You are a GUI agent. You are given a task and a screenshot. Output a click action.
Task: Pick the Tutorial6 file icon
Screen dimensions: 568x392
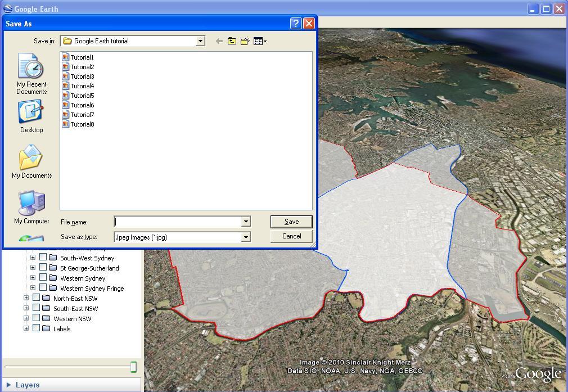(66, 105)
